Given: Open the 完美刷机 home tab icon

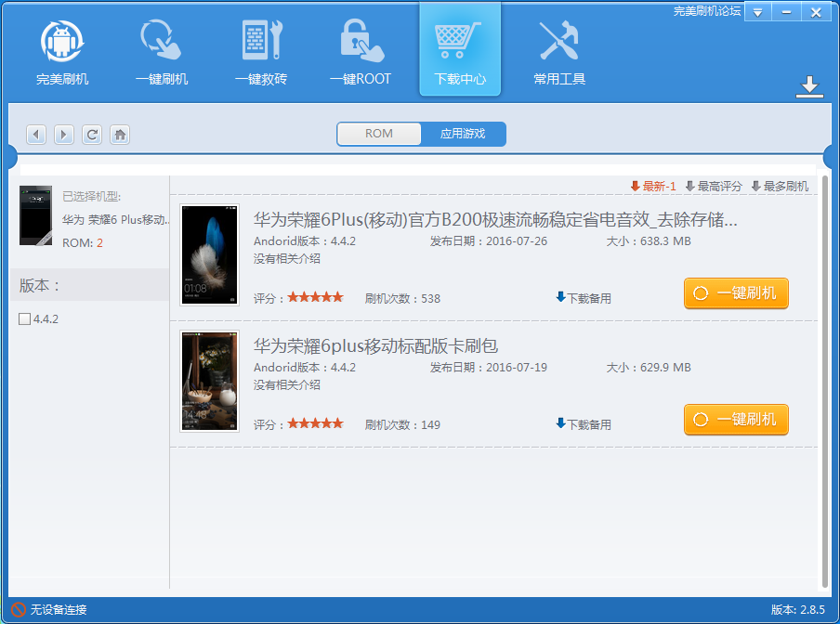Looking at the screenshot, I should pos(62,46).
